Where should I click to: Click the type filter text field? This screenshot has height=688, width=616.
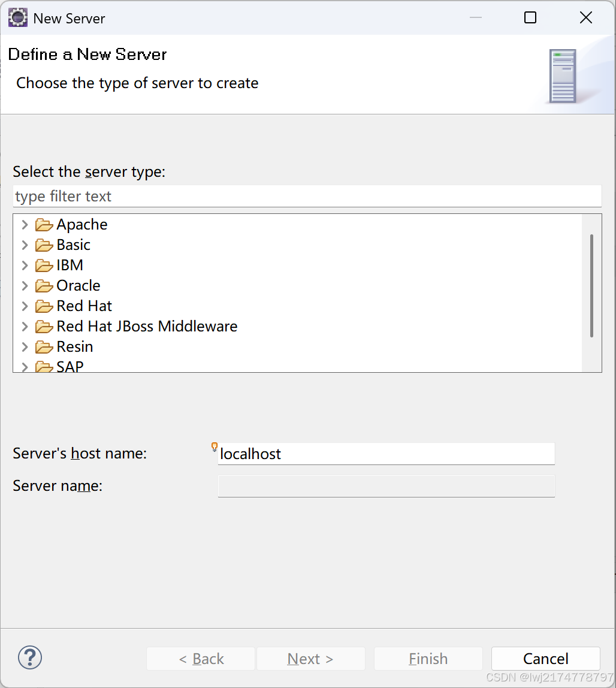click(x=307, y=196)
